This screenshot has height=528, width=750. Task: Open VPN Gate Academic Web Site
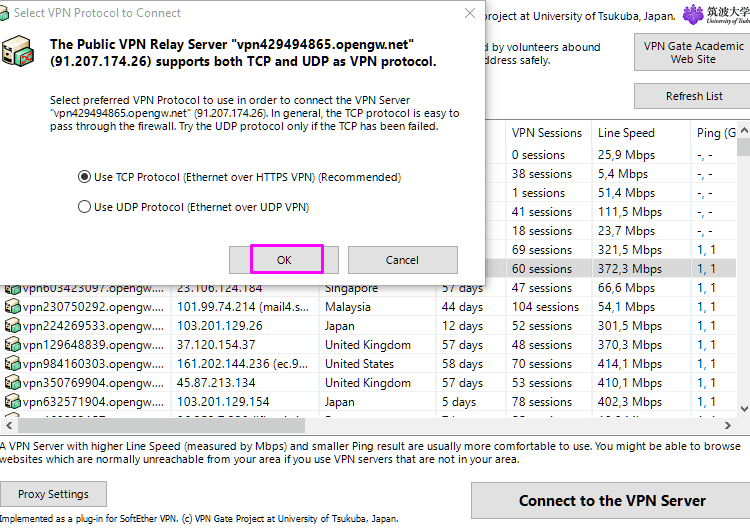[693, 52]
